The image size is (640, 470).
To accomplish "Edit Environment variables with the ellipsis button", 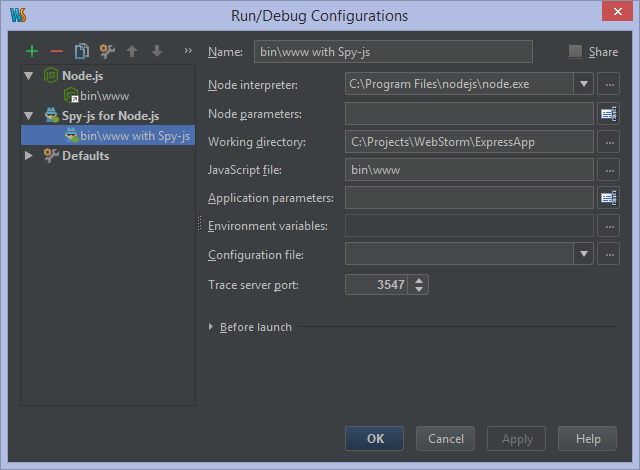I will click(609, 226).
